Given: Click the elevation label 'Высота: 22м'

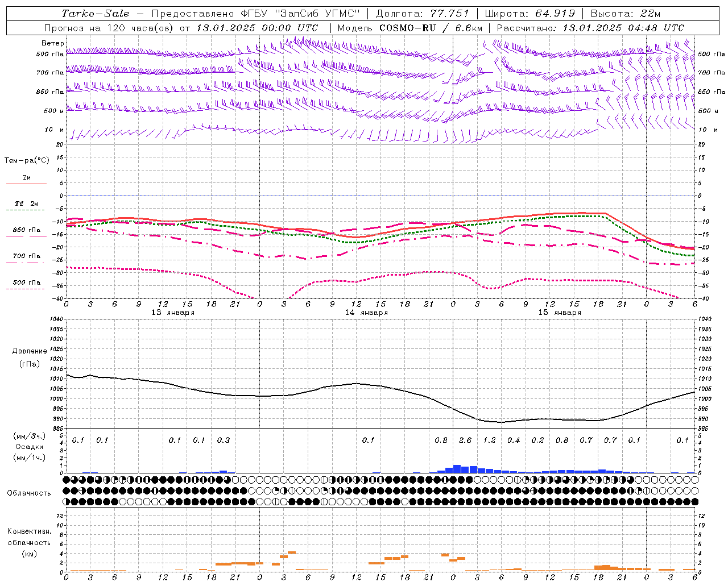Looking at the screenshot, I should tap(626, 14).
